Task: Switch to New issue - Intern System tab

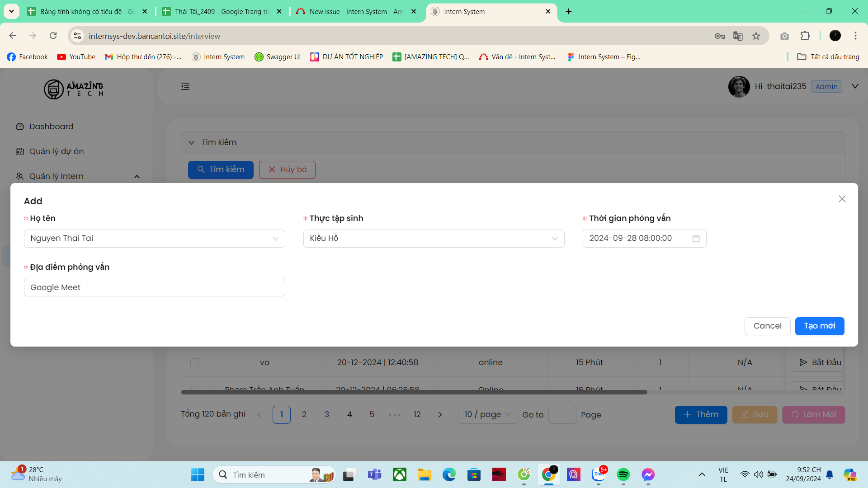Action: (355, 11)
